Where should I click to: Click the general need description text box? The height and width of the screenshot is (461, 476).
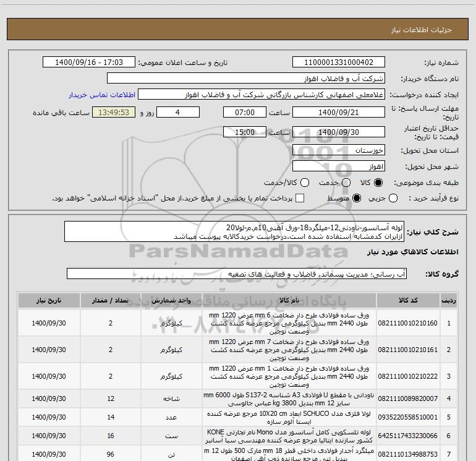[234, 232]
